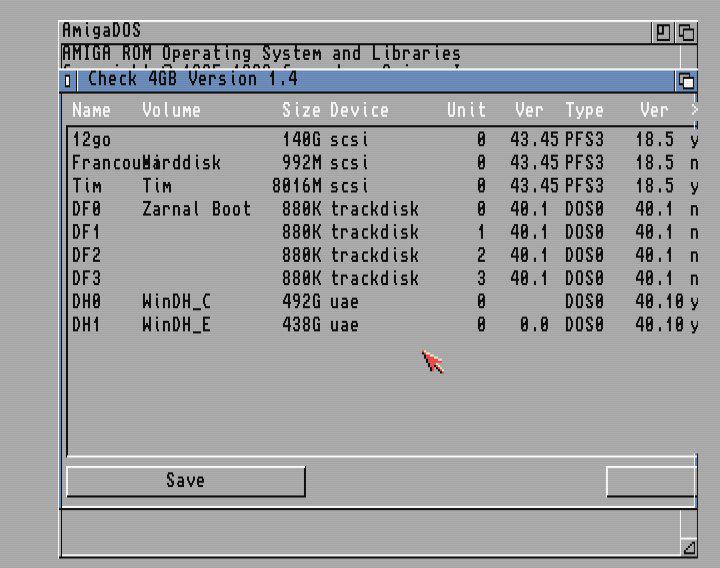
Task: Click the 8016M size value
Action: [x=296, y=186]
